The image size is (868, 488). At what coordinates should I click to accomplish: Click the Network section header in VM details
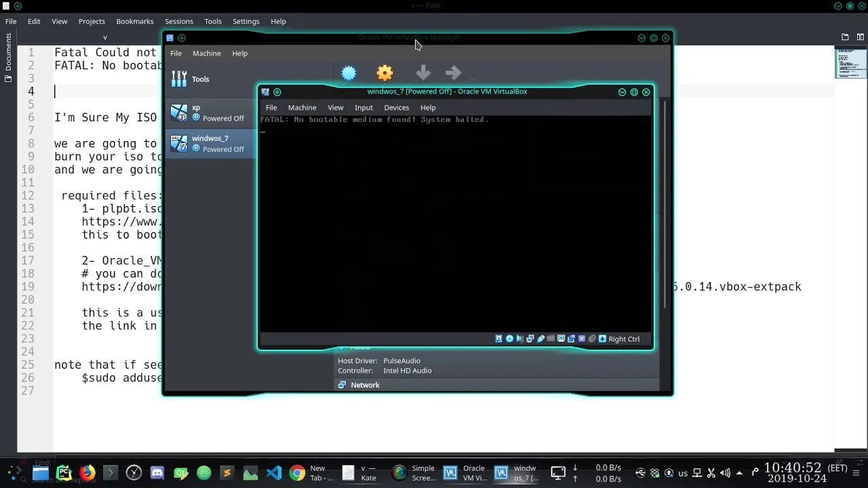coord(365,385)
